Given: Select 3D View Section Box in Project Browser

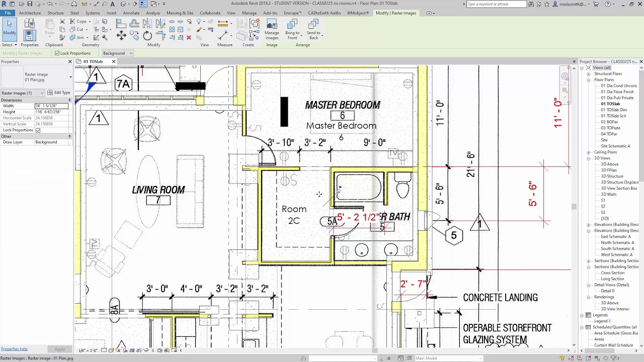Looking at the screenshot, I should [x=619, y=189].
